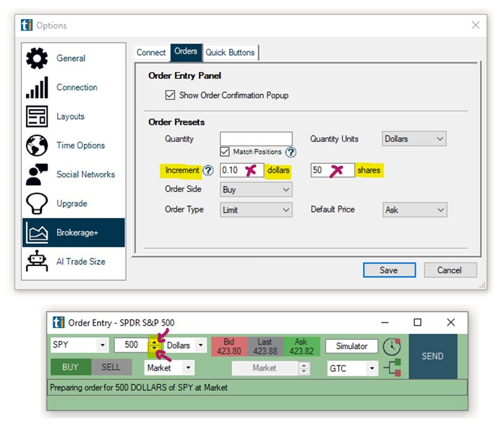
Task: Select the BUY side toggle
Action: point(70,367)
